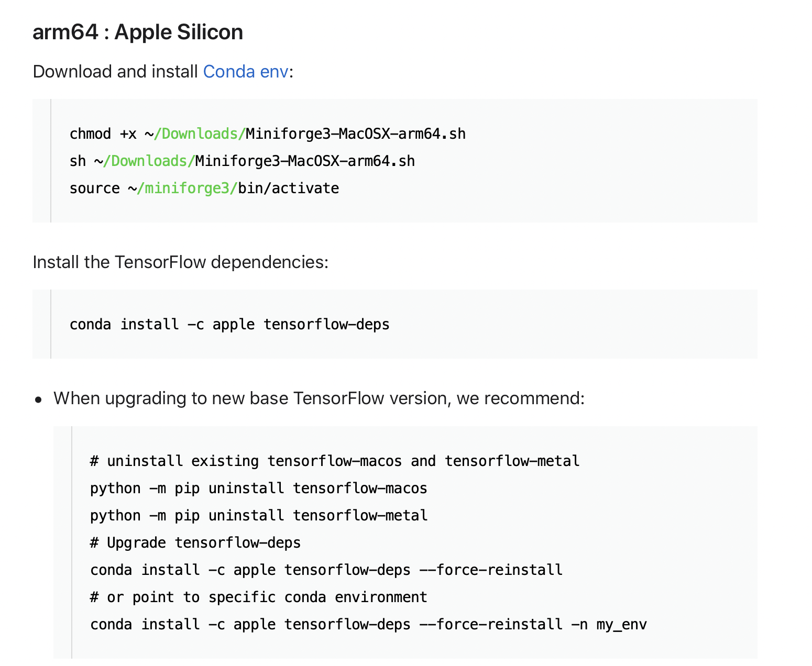This screenshot has width=812, height=666.
Task: Click the my_env text in the last command
Action: click(622, 625)
